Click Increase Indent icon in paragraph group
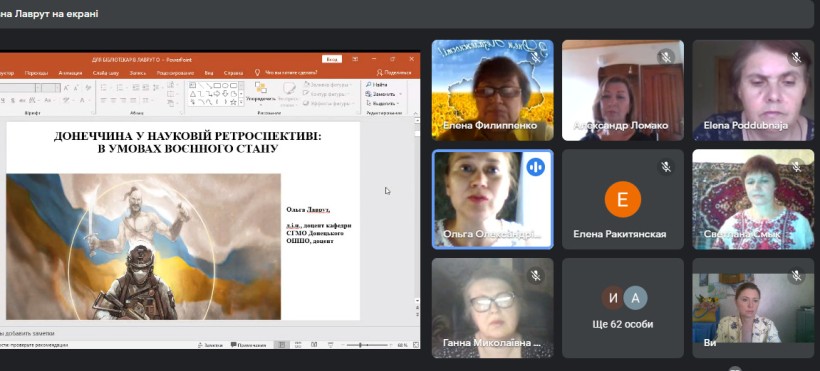Image resolution: width=820 pixels, height=371 pixels. [145, 87]
